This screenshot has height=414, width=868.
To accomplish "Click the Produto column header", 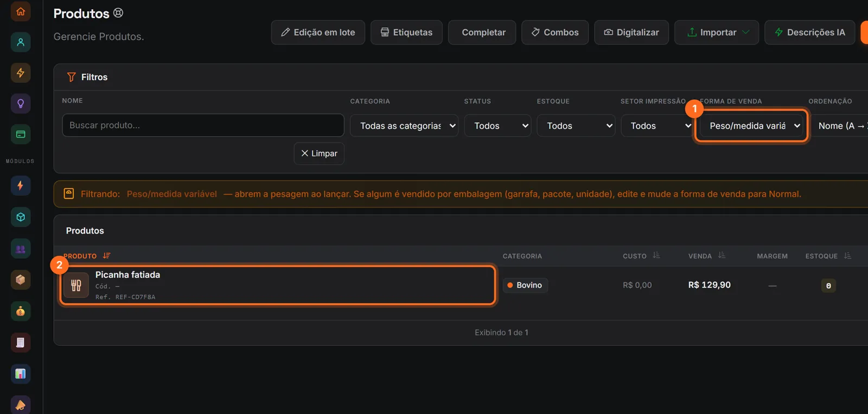I will point(80,256).
